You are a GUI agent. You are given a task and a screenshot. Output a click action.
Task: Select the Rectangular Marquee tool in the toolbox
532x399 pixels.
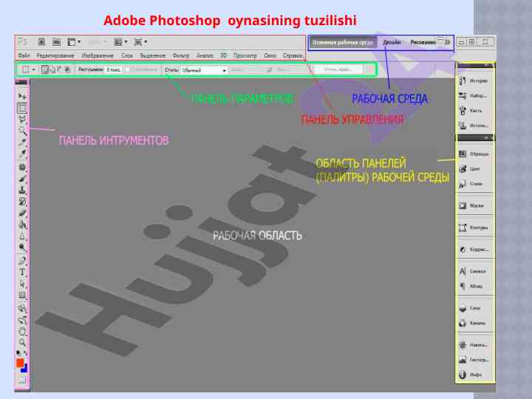coord(22,107)
